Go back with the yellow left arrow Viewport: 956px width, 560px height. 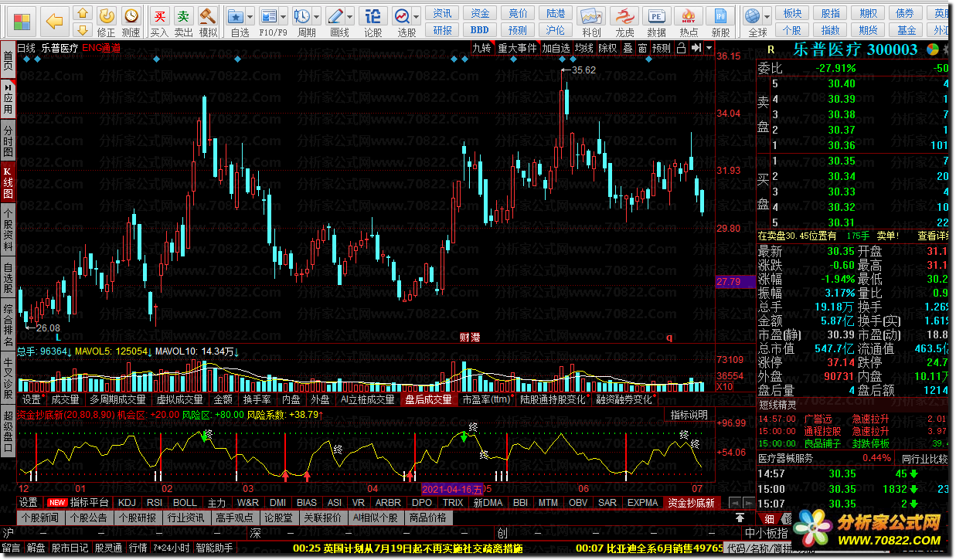pos(54,21)
